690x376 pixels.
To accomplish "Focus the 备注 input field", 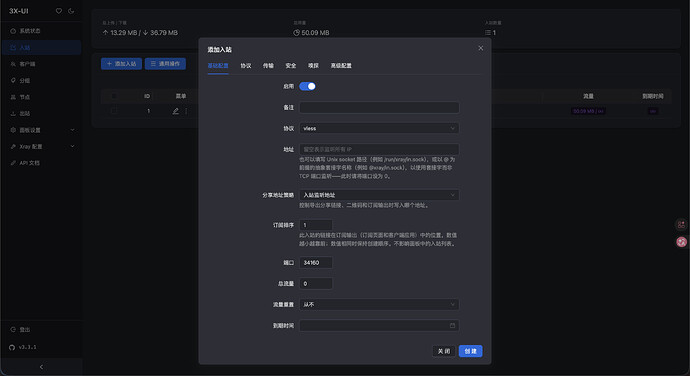I will 379,107.
